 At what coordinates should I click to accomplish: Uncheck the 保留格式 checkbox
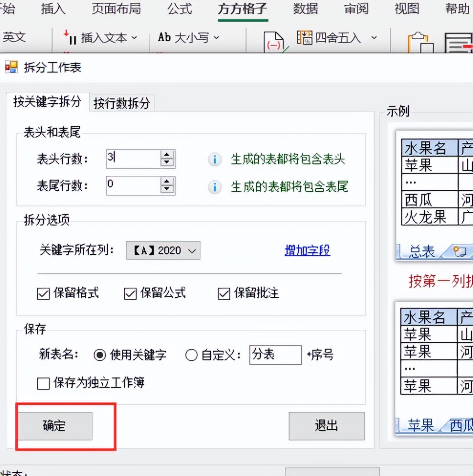coord(43,293)
